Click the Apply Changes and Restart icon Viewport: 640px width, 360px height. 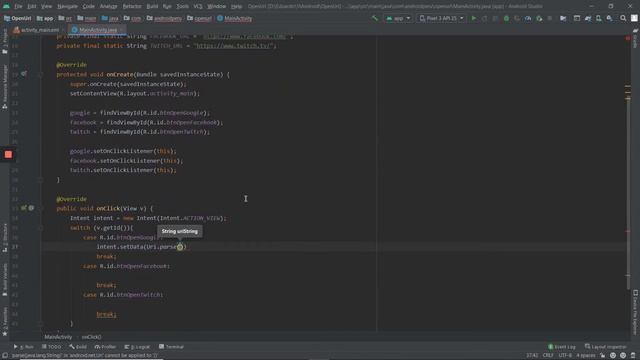pos(484,18)
